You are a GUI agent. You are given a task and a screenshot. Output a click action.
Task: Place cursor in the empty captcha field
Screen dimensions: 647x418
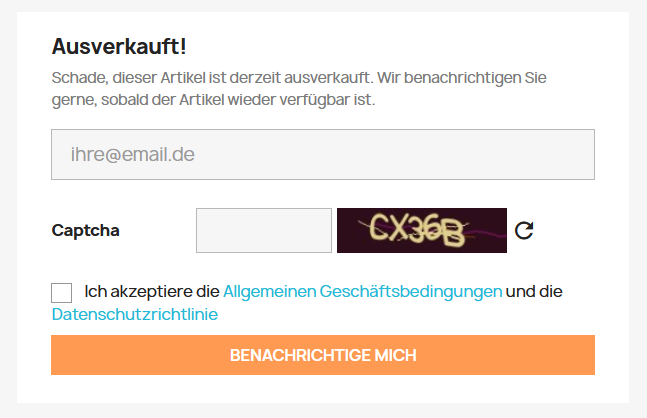click(x=264, y=231)
